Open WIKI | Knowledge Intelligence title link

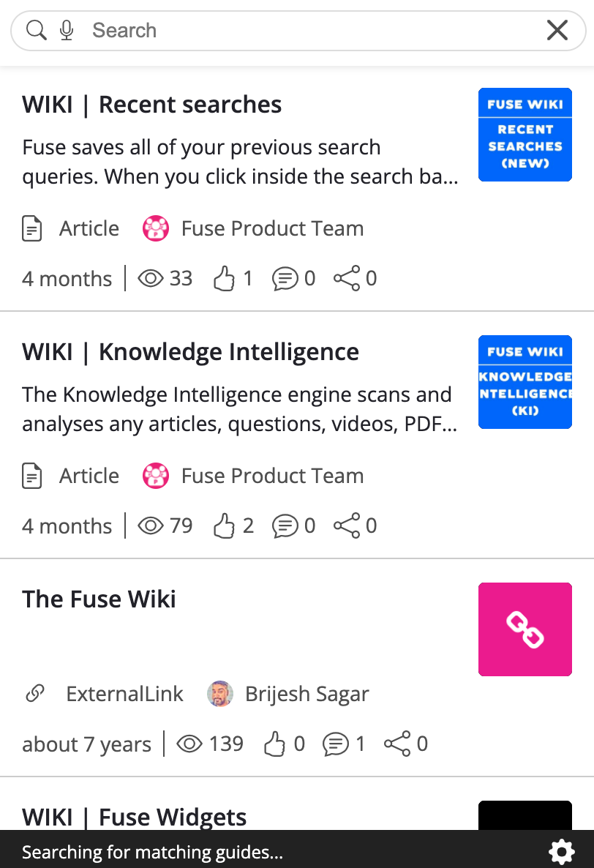click(191, 352)
